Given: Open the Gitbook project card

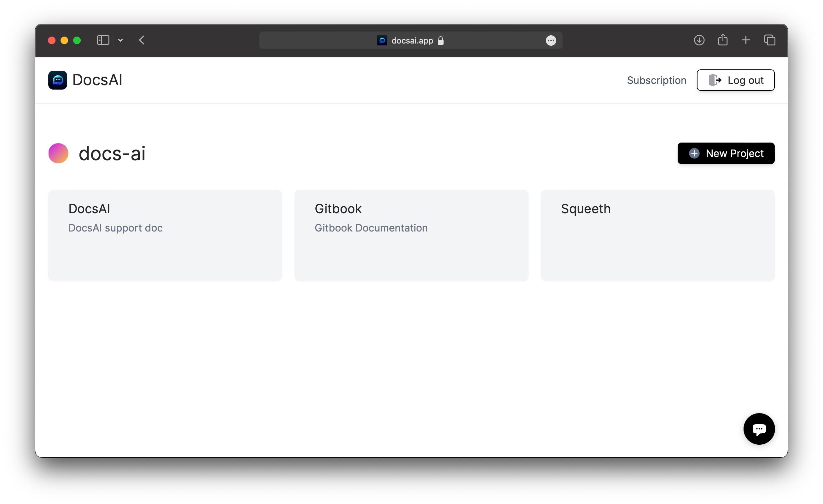Looking at the screenshot, I should point(411,235).
